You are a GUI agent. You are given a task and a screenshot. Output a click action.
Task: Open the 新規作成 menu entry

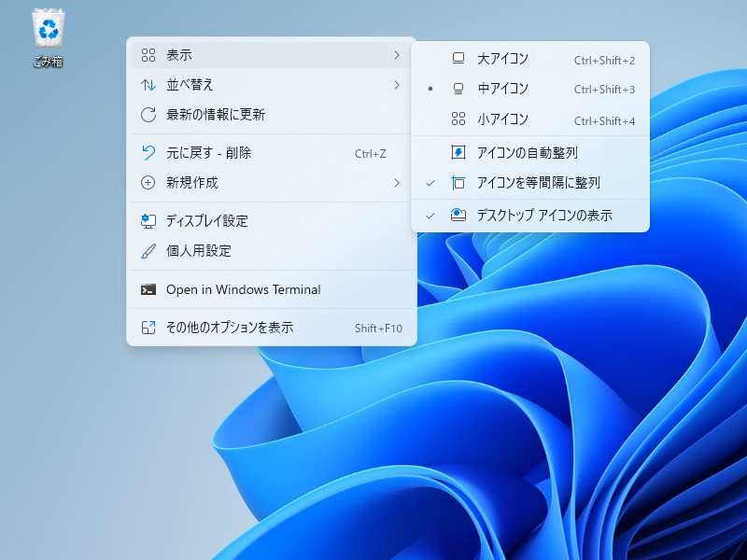click(271, 183)
